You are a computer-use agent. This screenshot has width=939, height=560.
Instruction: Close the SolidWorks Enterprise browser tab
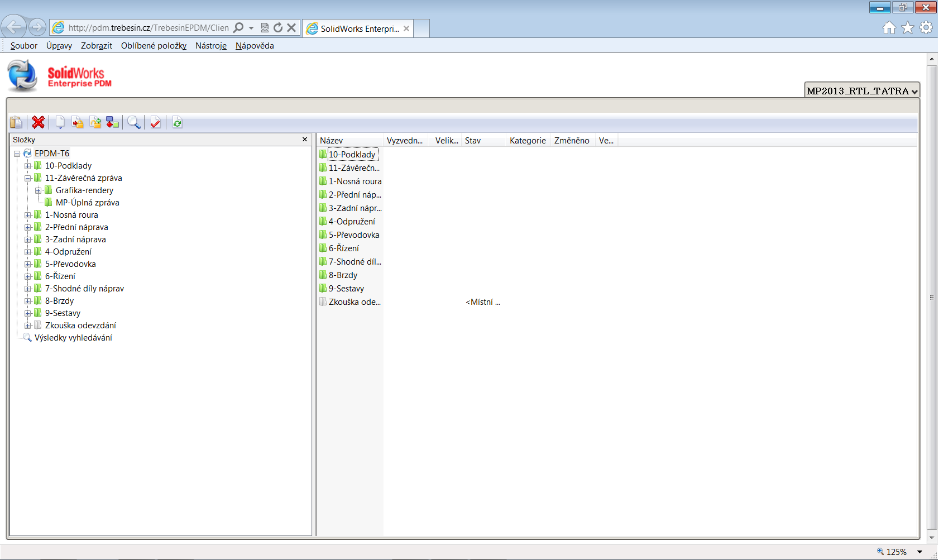[x=406, y=28]
